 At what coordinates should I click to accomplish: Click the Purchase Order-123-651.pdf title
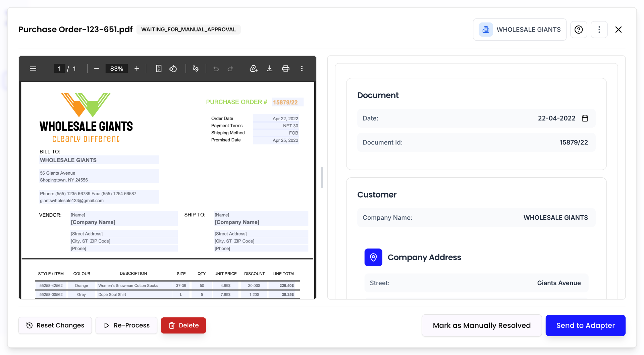tap(75, 30)
